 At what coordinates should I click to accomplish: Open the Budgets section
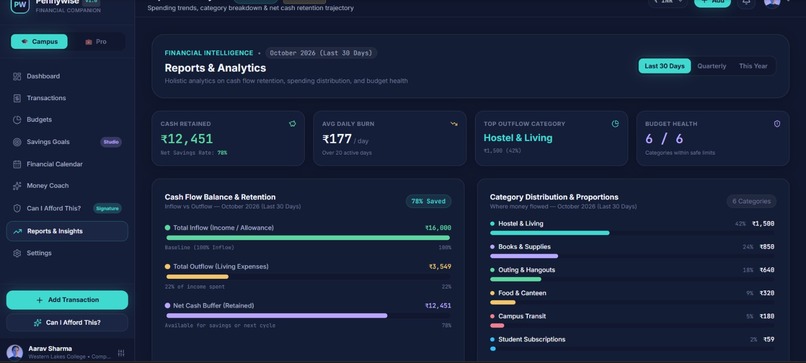67,119
